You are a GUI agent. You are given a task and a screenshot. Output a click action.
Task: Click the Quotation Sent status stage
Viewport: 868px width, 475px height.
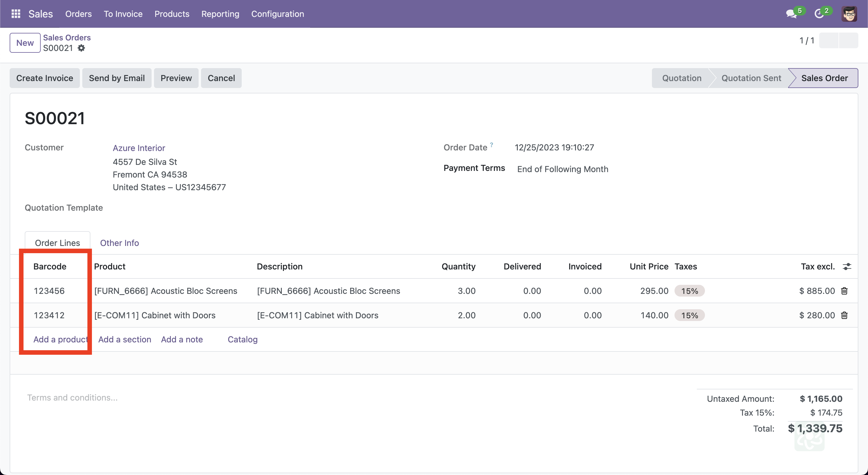tap(751, 78)
